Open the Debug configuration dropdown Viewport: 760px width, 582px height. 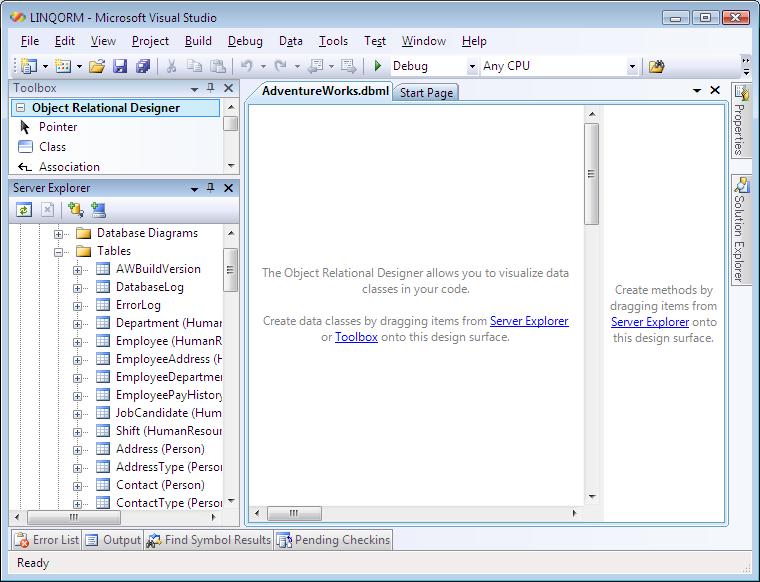[472, 66]
